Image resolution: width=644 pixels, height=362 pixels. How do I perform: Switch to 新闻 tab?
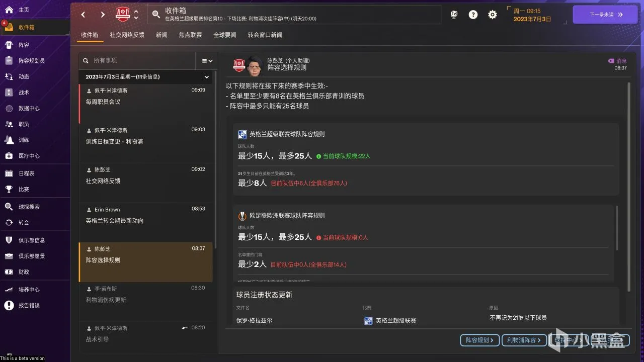(x=162, y=35)
